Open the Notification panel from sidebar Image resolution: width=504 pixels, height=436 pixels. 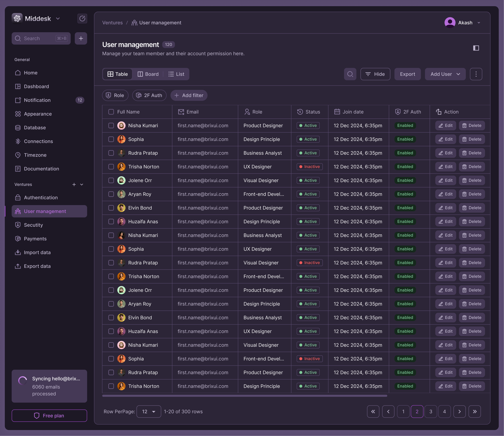37,100
